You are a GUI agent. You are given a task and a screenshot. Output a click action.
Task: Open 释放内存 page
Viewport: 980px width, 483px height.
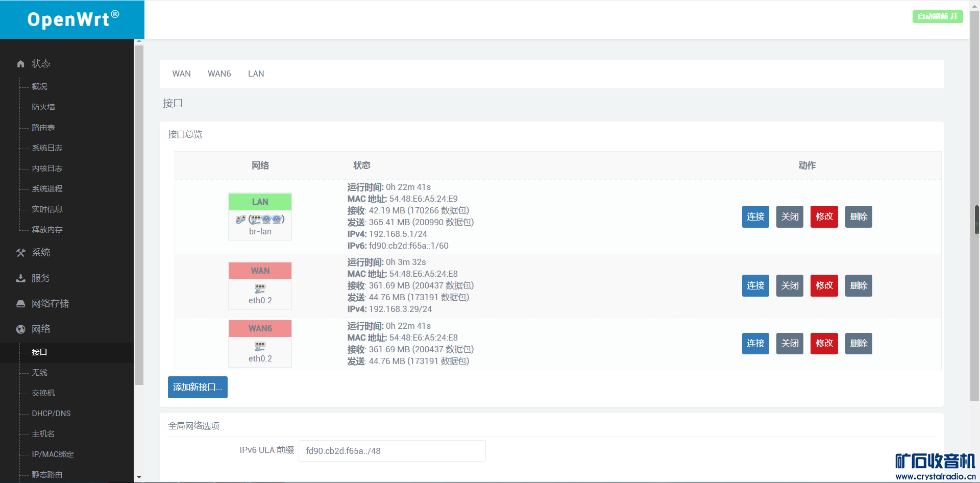[x=47, y=230]
